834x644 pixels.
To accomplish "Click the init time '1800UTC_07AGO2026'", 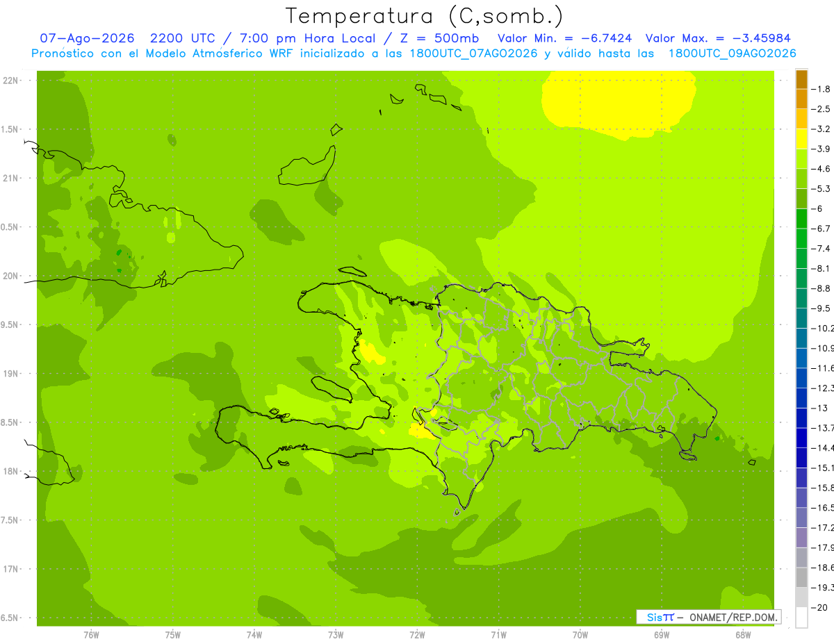I will (x=473, y=53).
